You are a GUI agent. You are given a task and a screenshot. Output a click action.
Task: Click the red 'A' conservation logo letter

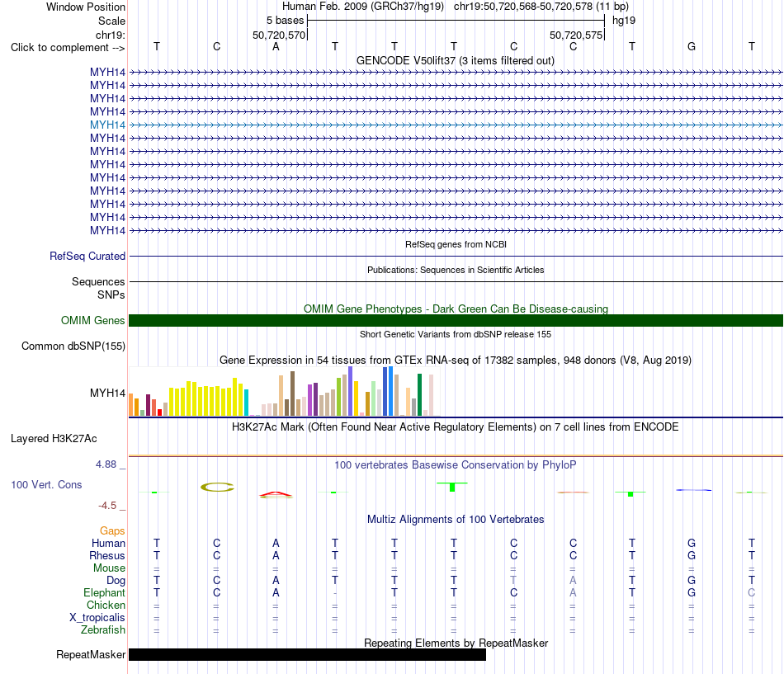point(276,495)
